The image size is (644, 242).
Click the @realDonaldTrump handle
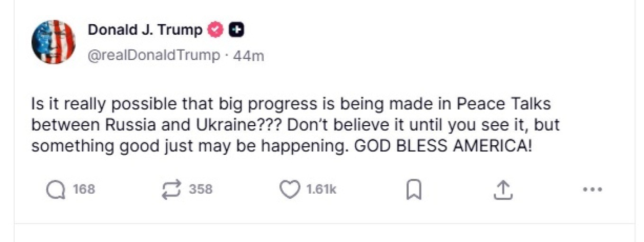click(154, 56)
